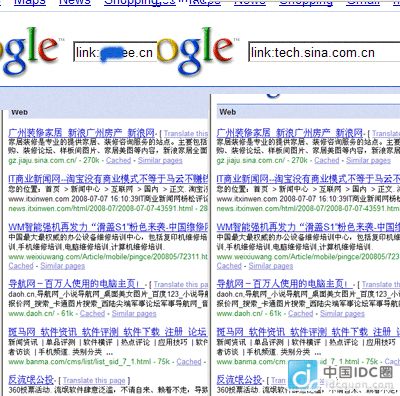Click Translate this page beside left 反流氓公投
This screenshot has height=396, width=400.
point(94,380)
